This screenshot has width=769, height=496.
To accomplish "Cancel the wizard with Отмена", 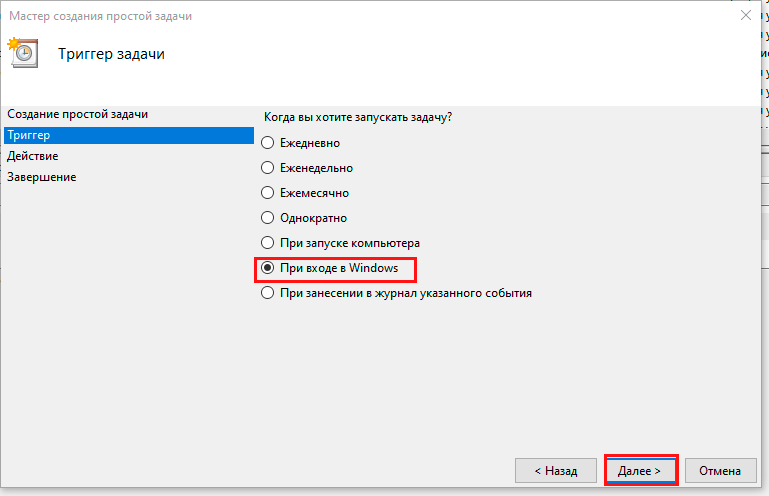I will tap(720, 470).
